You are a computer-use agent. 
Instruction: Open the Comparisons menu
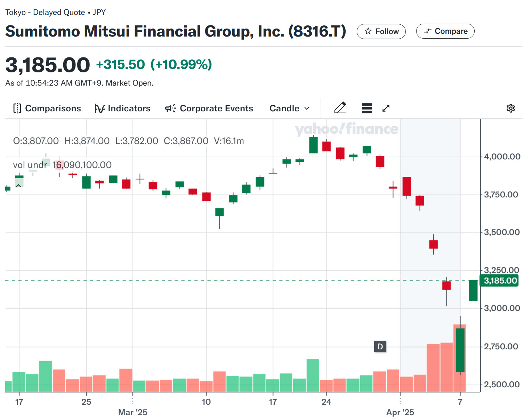47,108
